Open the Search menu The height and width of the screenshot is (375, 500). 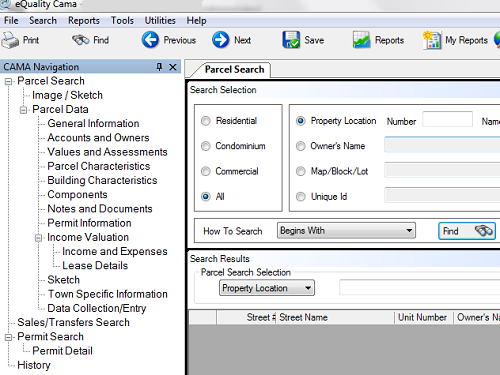(x=43, y=21)
